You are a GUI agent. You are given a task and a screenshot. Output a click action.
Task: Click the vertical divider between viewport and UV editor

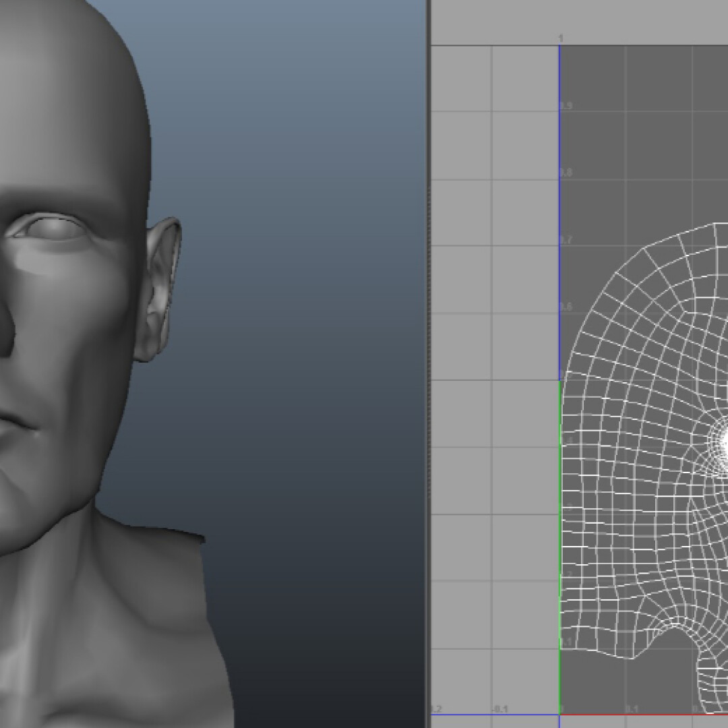(x=427, y=364)
